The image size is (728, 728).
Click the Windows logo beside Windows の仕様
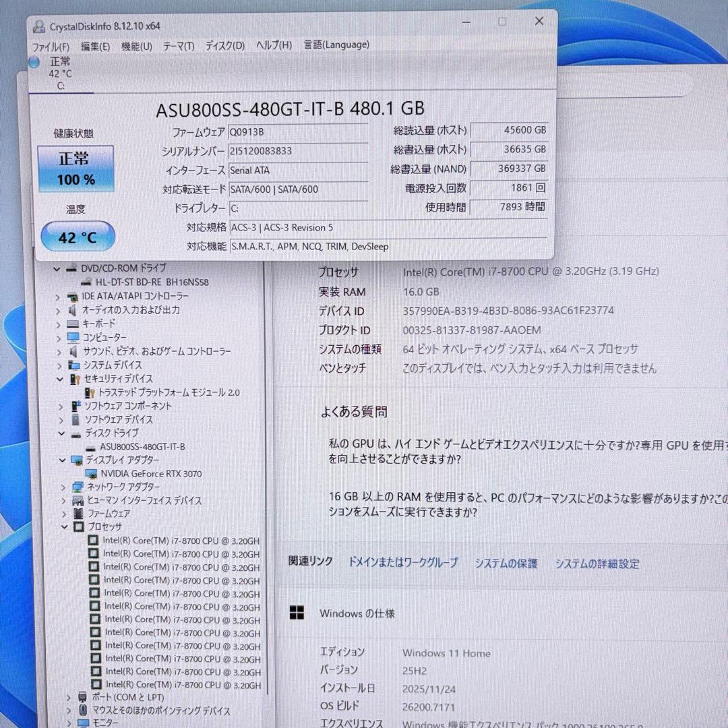pos(297,613)
